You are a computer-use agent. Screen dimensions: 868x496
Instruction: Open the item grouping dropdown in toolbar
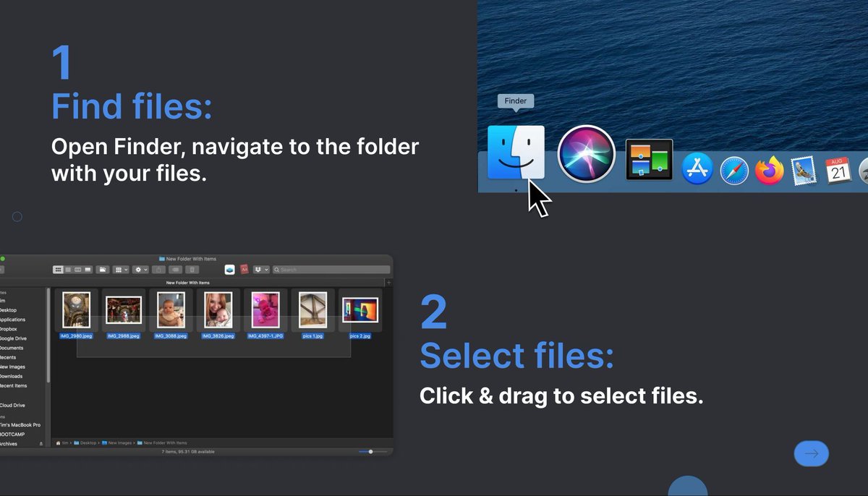120,269
